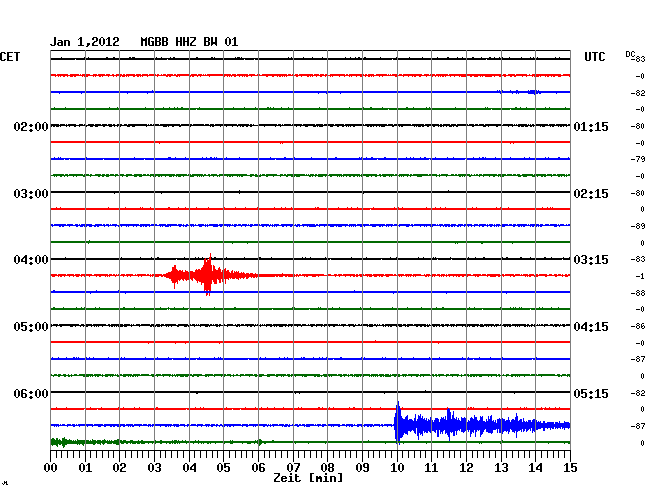Click the CET timezone label
The width and height of the screenshot is (650, 494).
click(x=10, y=57)
